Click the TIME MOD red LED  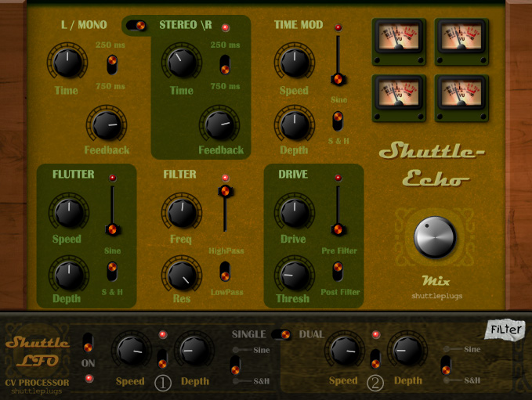pos(338,27)
